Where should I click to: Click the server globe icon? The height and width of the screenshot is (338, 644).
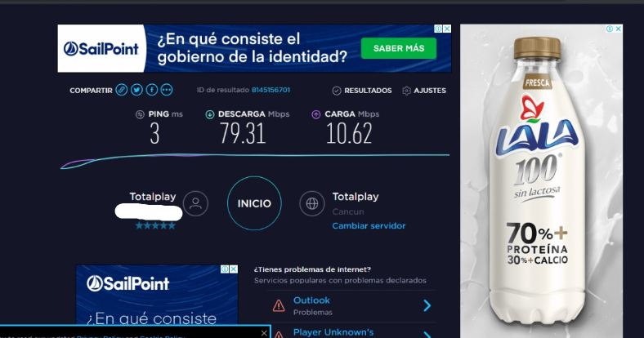[312, 203]
